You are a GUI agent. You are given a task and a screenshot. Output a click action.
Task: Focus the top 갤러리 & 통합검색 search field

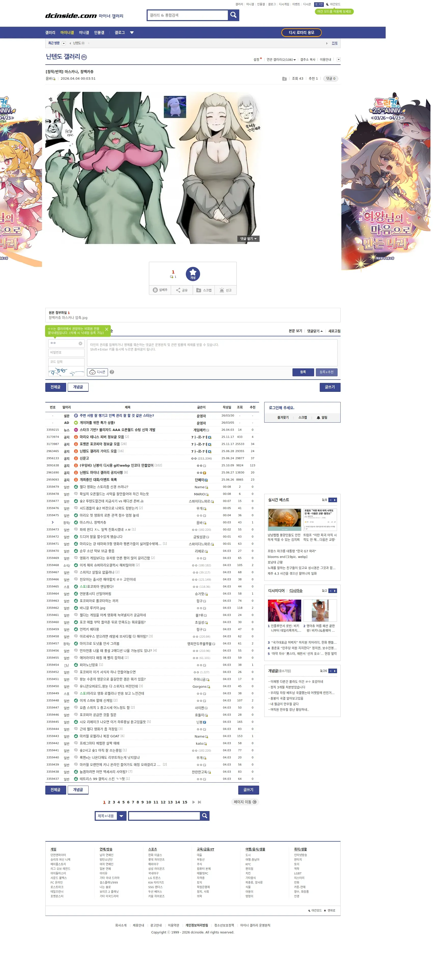tap(188, 15)
